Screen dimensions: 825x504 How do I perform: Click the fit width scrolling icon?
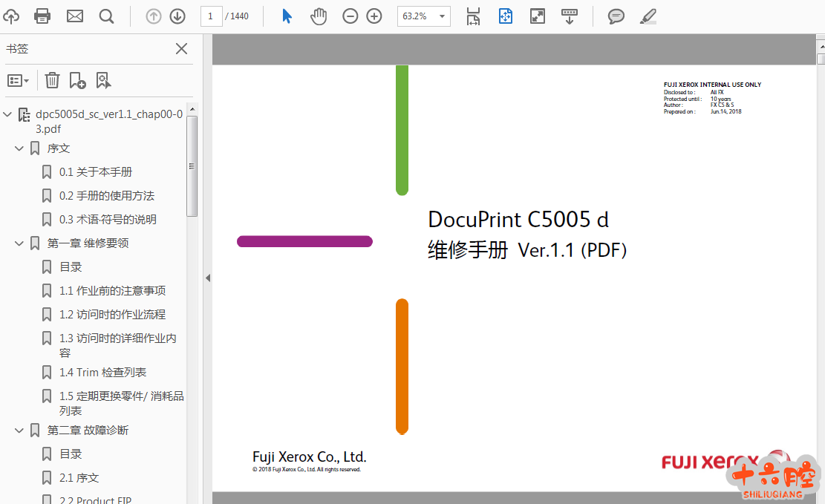(x=473, y=16)
